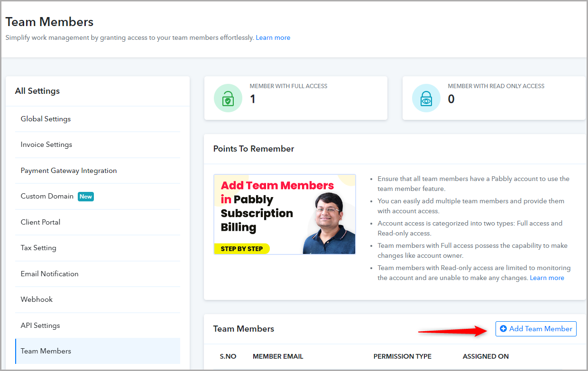This screenshot has width=588, height=371.
Task: Click the Member Email column header
Action: coord(278,356)
